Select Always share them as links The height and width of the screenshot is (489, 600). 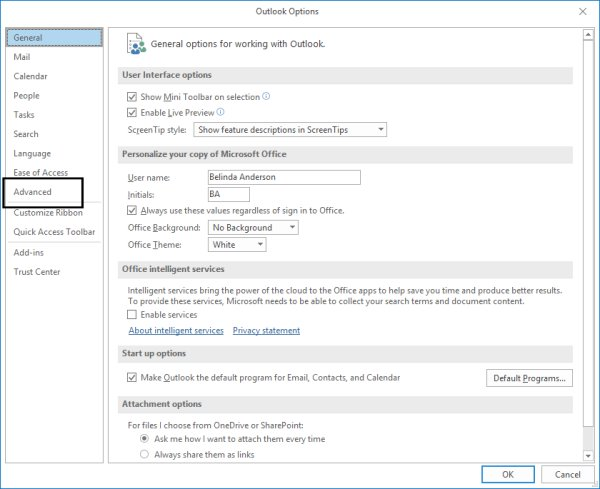(x=144, y=455)
